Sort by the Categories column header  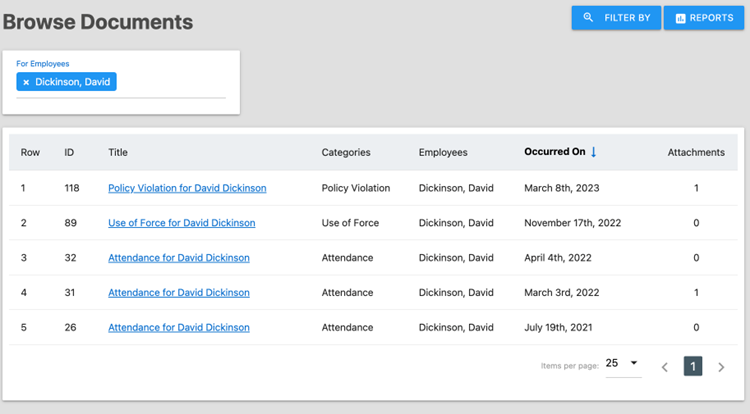point(345,153)
